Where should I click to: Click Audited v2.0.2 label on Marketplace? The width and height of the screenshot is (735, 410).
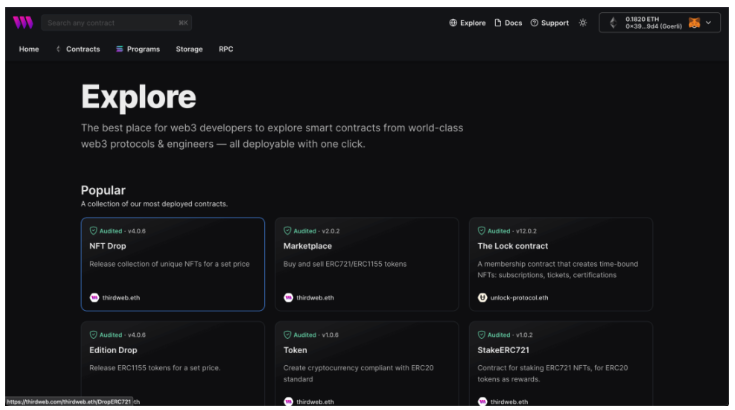(316, 231)
